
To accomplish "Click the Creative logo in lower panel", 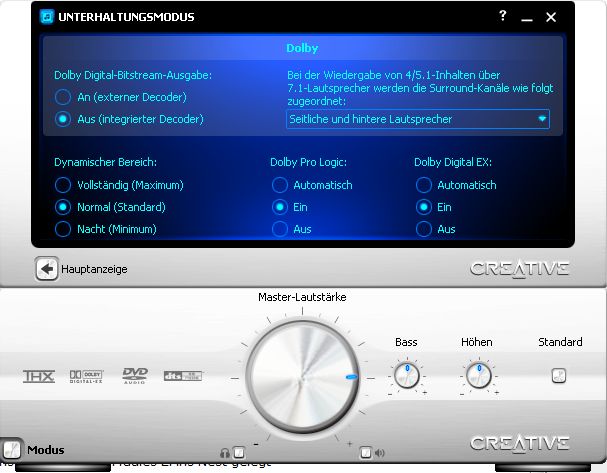I will [x=520, y=443].
